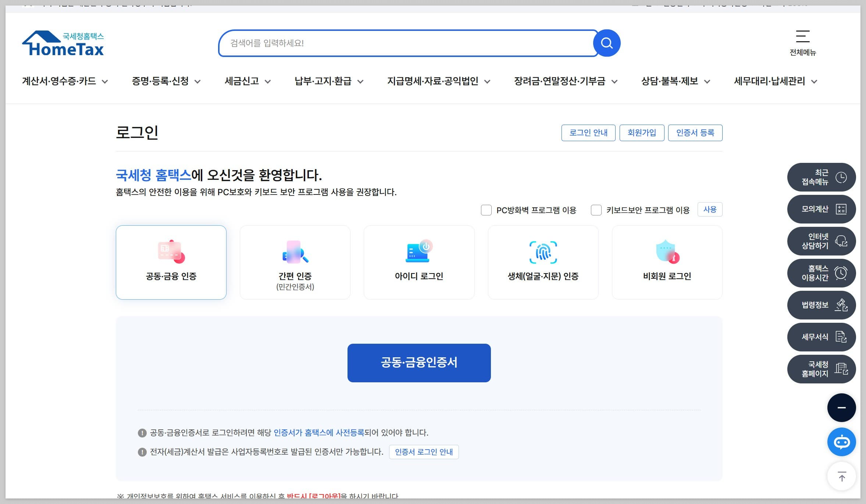The image size is (866, 504).
Task: Expand 계산서·영수증·카드 menu
Action: pos(65,81)
